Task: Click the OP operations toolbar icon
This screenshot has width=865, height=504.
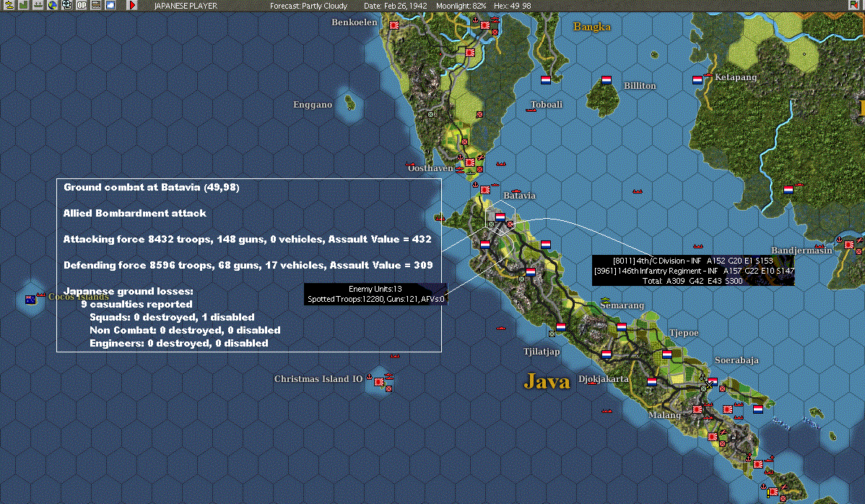Action: [81, 5]
